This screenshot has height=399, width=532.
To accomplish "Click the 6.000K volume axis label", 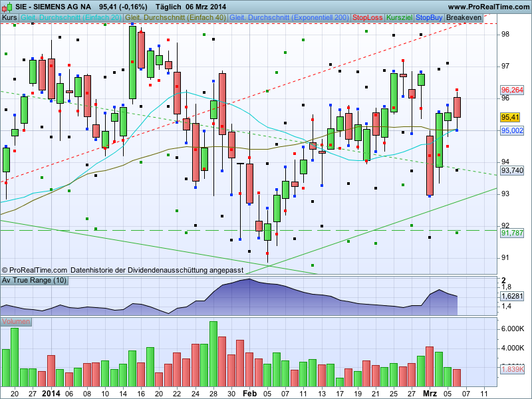I will coord(512,329).
